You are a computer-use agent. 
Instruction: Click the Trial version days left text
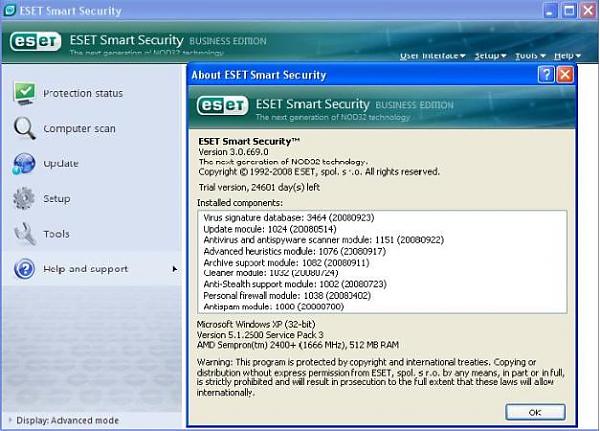(259, 187)
